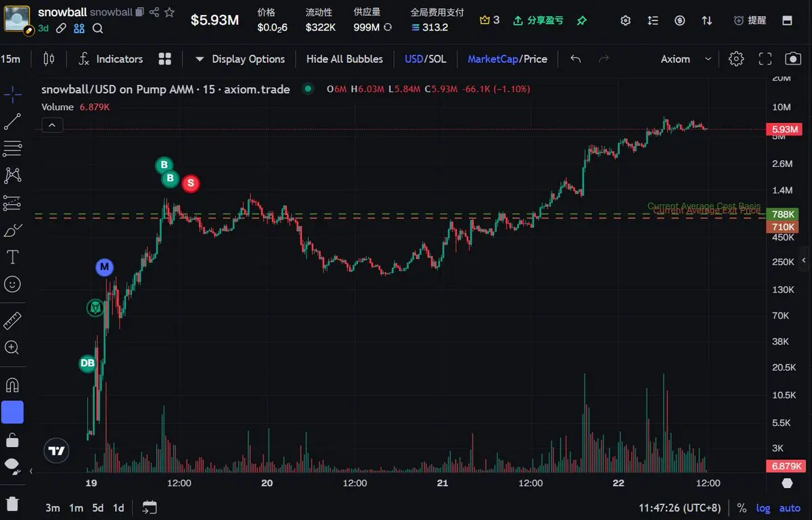Open the indicator templates grid icon

tap(164, 59)
